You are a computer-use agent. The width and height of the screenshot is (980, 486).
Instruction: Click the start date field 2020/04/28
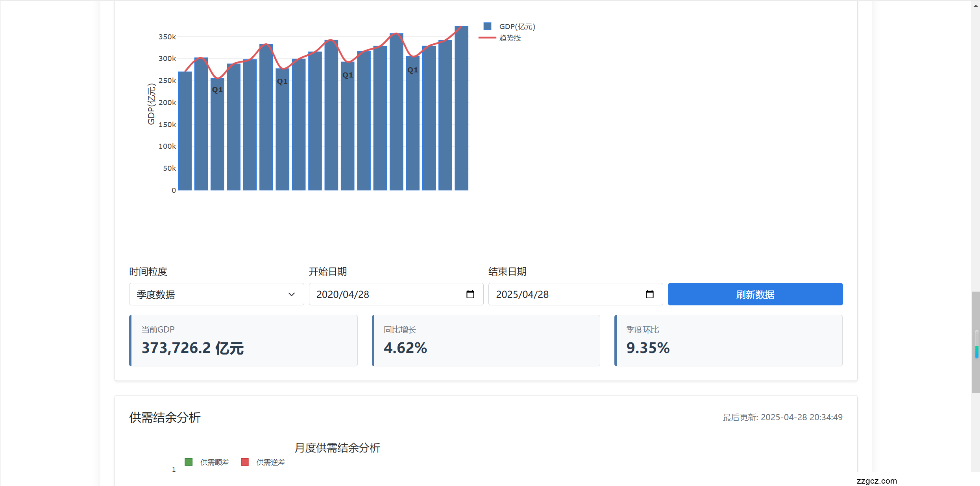342,294
